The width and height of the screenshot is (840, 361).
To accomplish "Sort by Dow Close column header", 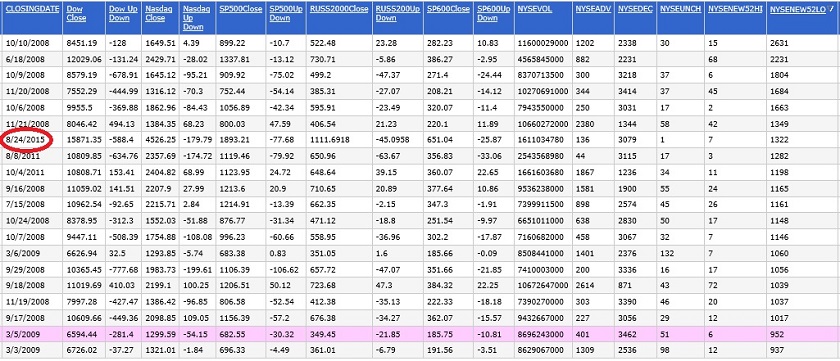I will (76, 13).
